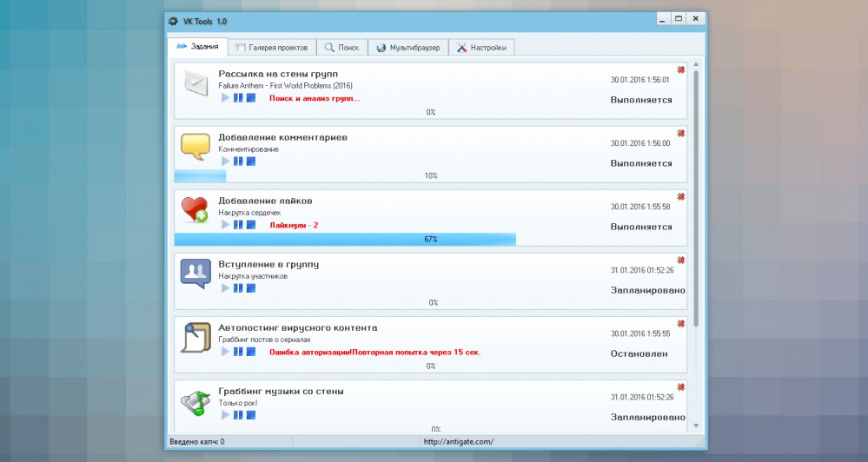
Task: Click the 'Поиск и анализ групп...' status message
Action: point(315,98)
